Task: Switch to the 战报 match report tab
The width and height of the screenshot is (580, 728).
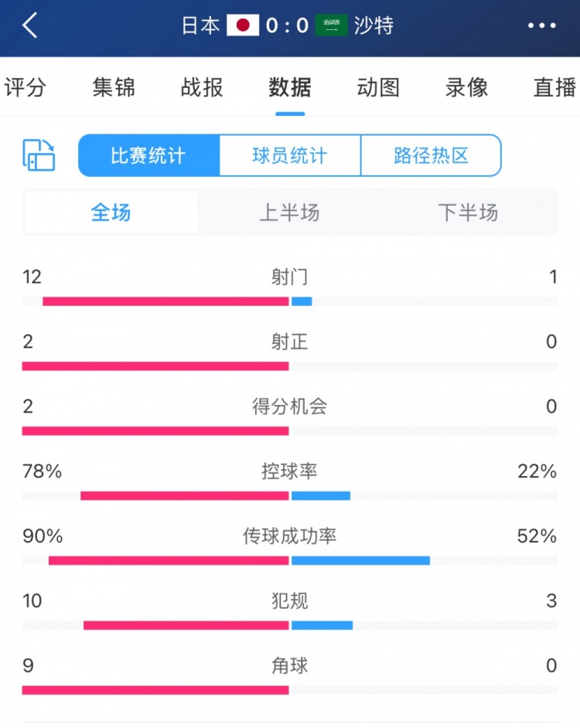Action: pyautogui.click(x=201, y=88)
